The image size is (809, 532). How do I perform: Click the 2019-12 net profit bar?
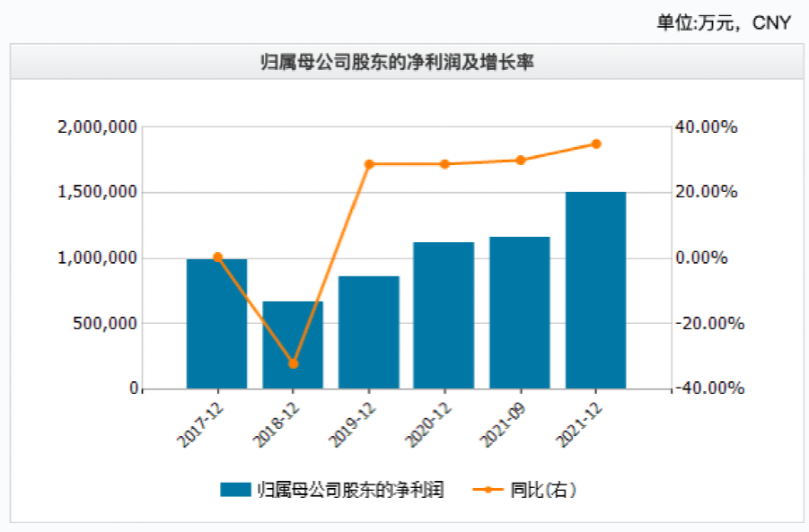click(x=369, y=333)
